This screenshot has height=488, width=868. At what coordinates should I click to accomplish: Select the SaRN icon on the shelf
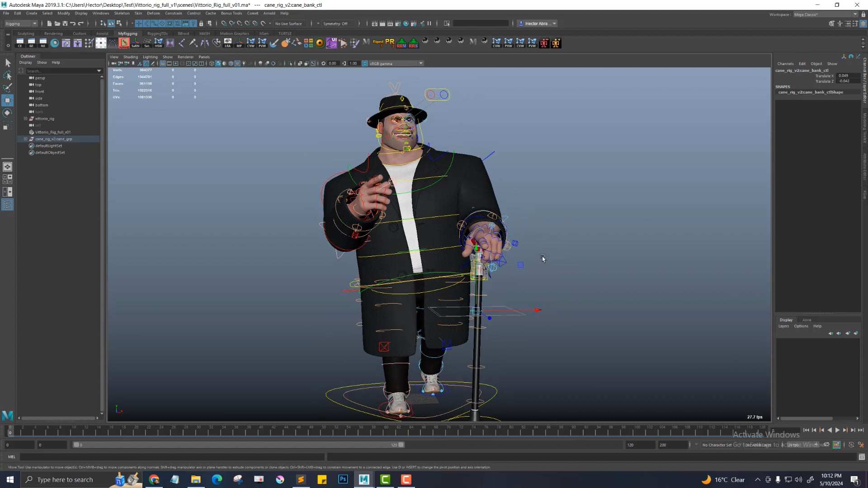pyautogui.click(x=135, y=43)
